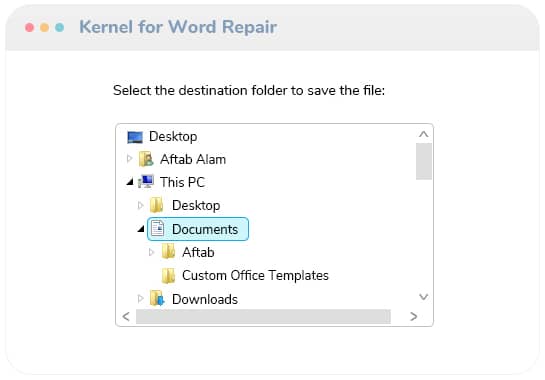545x380 pixels.
Task: Collapse the This PC tree node
Action: coord(130,182)
